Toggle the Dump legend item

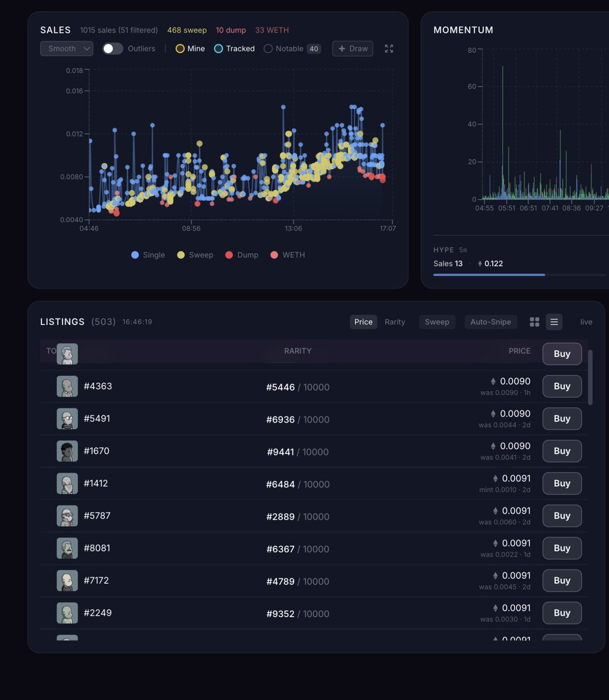[x=242, y=255]
